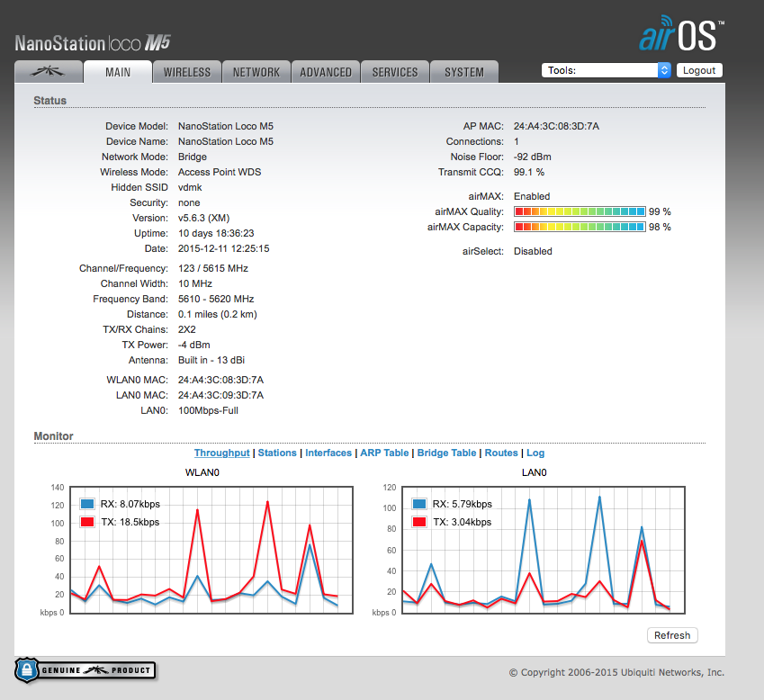Open the Bridge Table link
The height and width of the screenshot is (700, 764).
pos(446,453)
